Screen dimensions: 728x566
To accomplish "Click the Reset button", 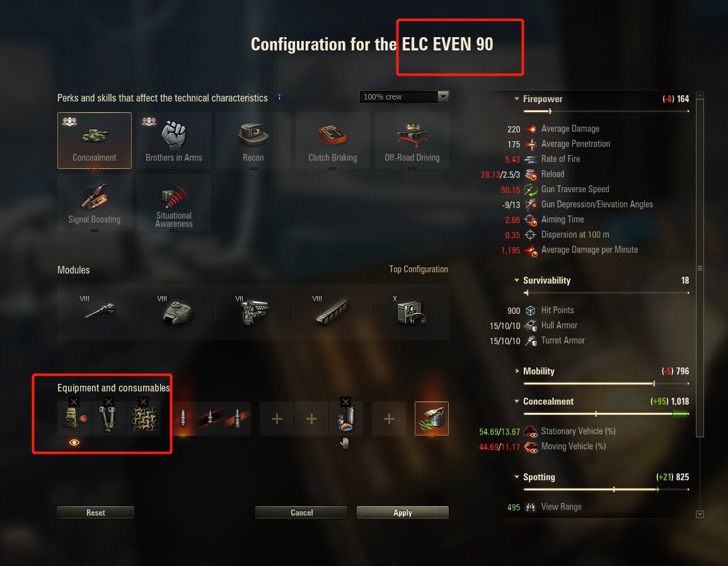I will 95,512.
